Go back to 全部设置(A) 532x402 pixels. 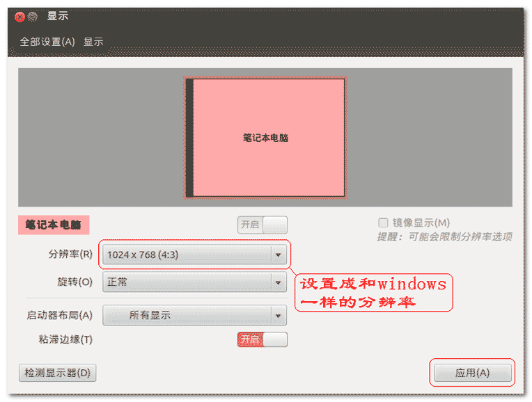point(47,42)
